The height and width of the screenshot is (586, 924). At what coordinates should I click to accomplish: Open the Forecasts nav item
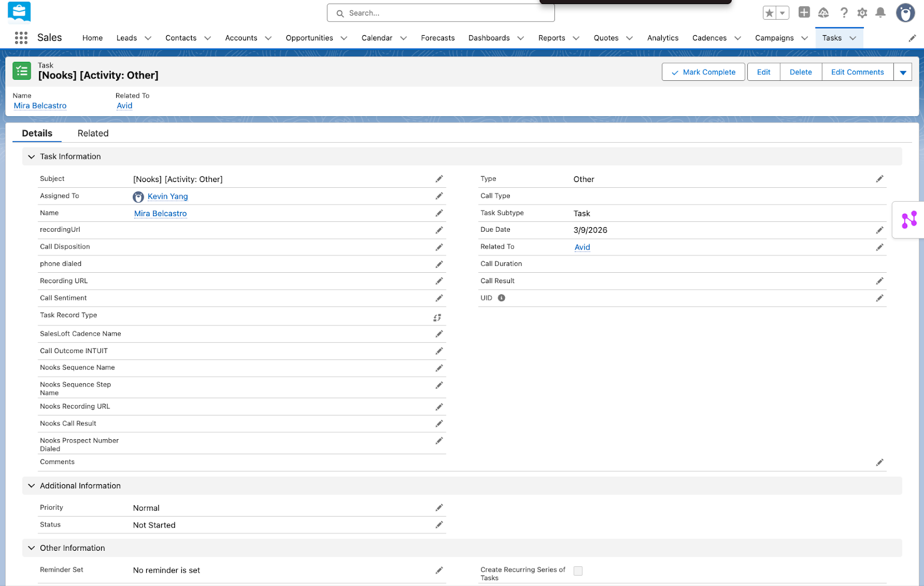click(x=438, y=38)
